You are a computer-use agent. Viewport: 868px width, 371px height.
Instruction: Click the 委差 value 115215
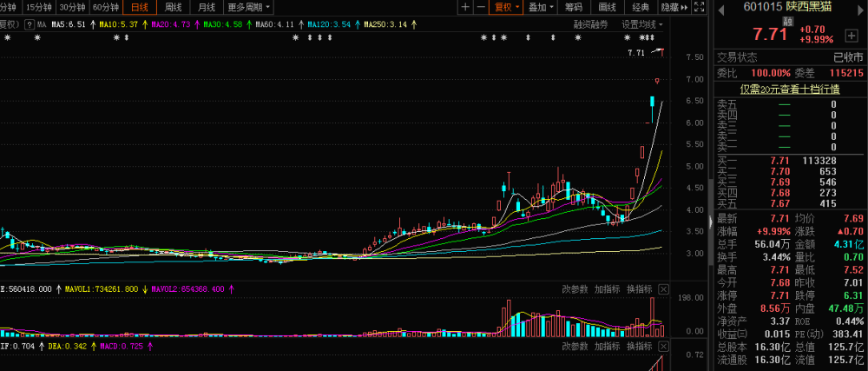[x=846, y=72]
